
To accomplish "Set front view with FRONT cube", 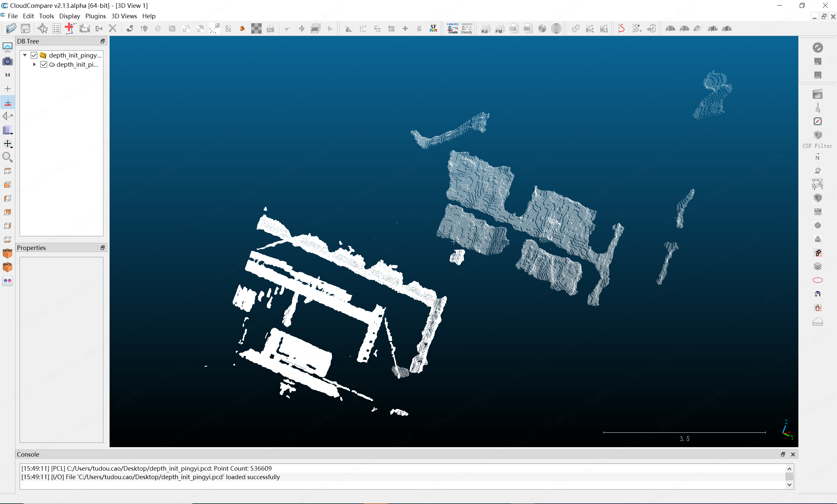I will point(8,253).
